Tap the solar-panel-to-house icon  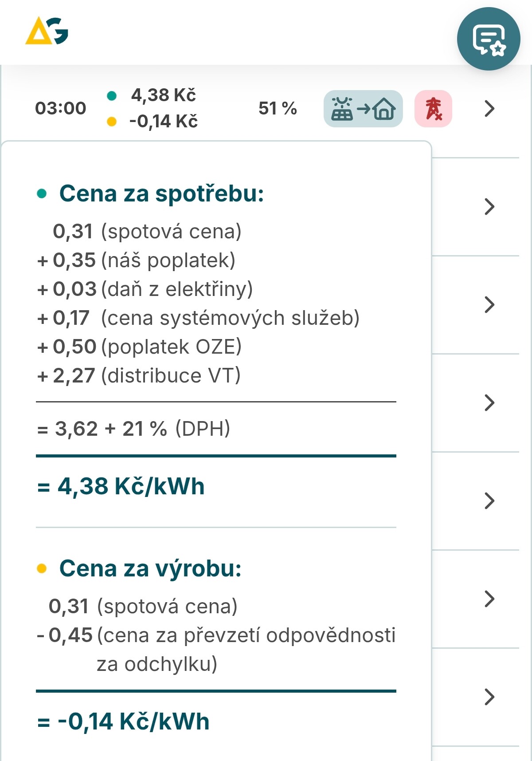click(x=363, y=109)
